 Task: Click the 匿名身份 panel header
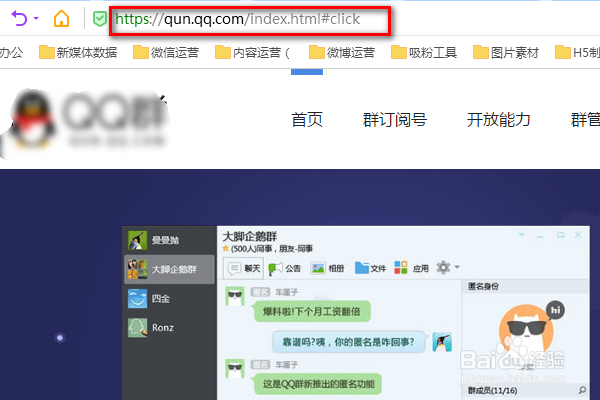click(x=527, y=286)
